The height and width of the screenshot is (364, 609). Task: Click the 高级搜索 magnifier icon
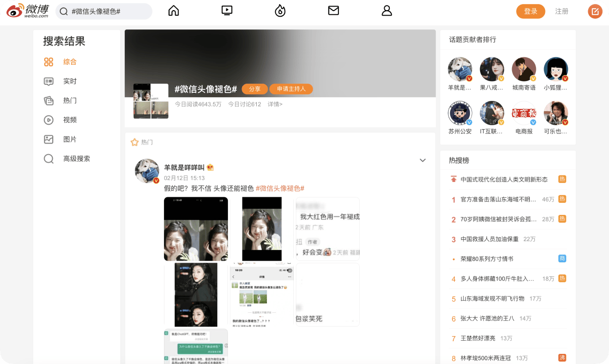(x=49, y=159)
